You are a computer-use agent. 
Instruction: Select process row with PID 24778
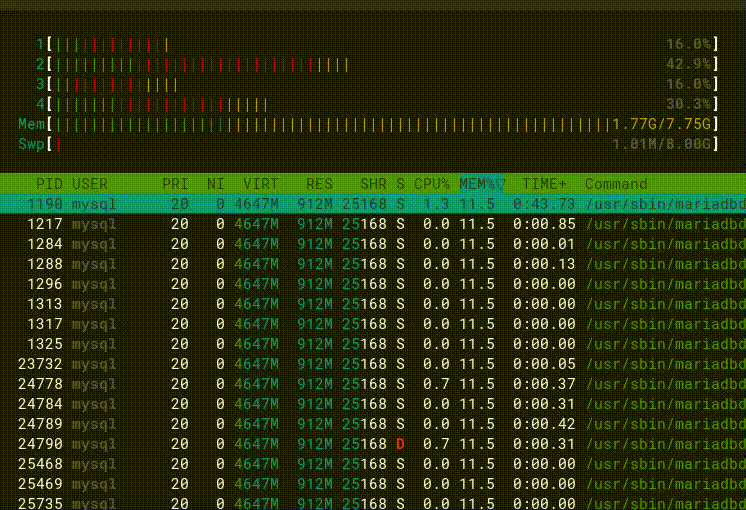[373, 384]
